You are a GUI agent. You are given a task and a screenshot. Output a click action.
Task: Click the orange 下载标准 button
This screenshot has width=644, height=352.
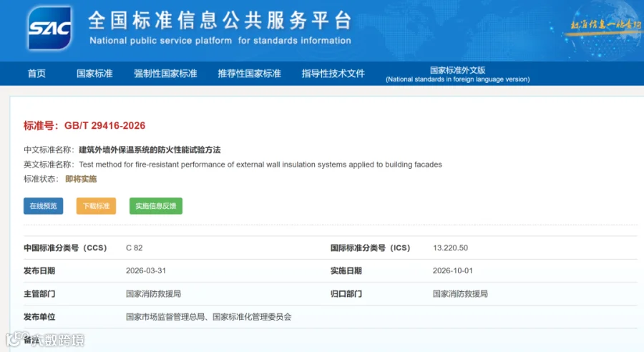(96, 206)
